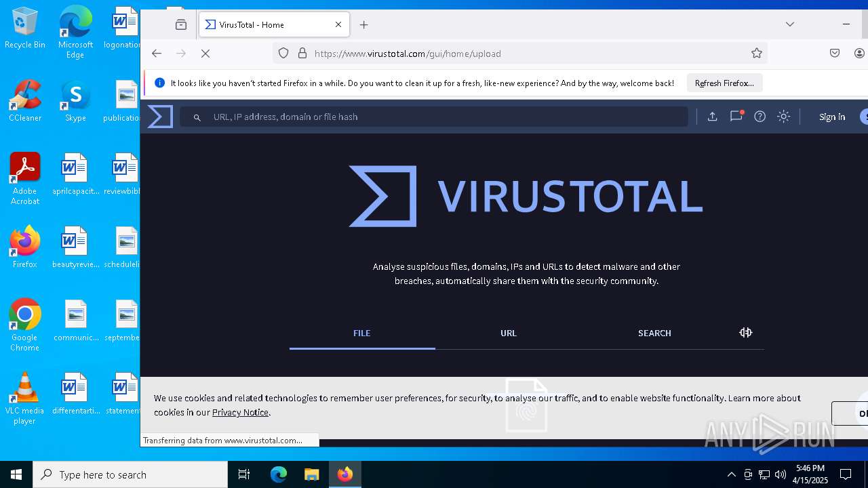Click the VIRUSTOTAL large logo

(x=526, y=196)
